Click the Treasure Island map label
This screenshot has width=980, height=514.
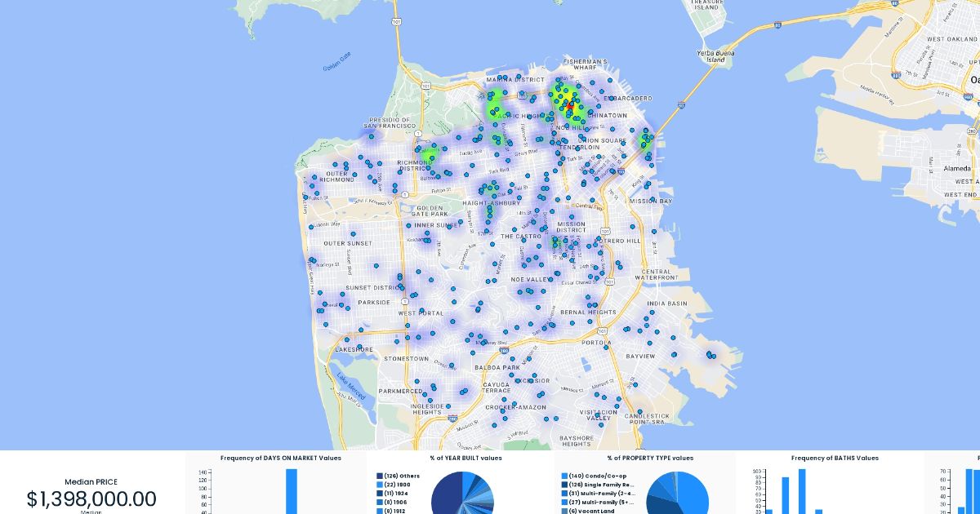(707, 5)
